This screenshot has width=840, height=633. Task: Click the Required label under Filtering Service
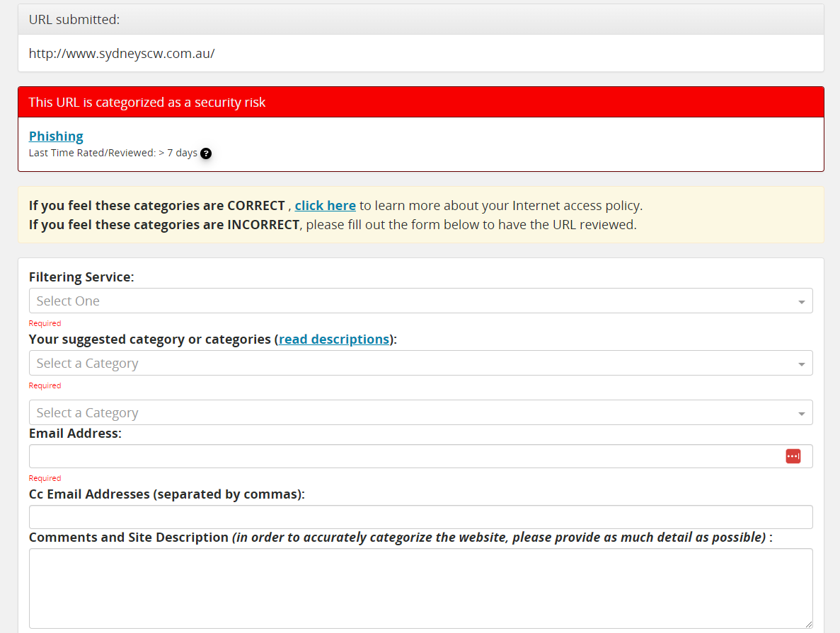45,323
